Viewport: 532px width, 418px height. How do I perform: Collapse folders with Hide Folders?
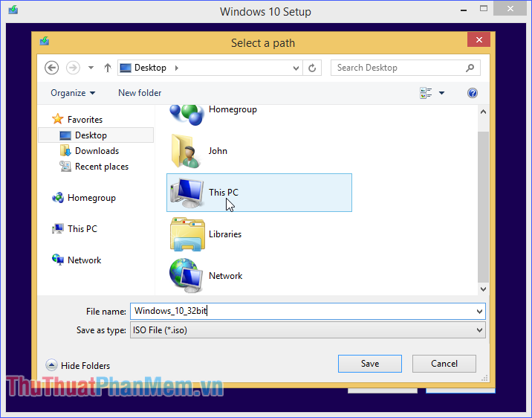click(x=78, y=365)
